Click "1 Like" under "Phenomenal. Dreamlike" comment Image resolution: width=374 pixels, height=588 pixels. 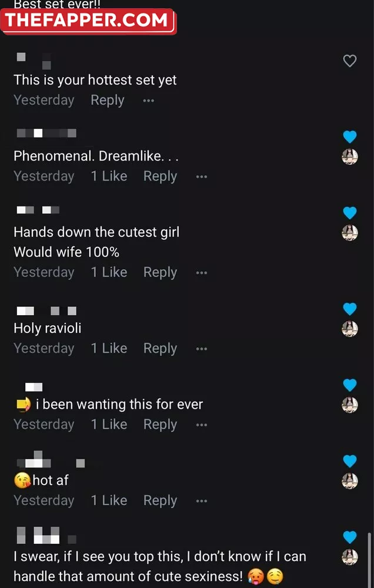(x=109, y=176)
